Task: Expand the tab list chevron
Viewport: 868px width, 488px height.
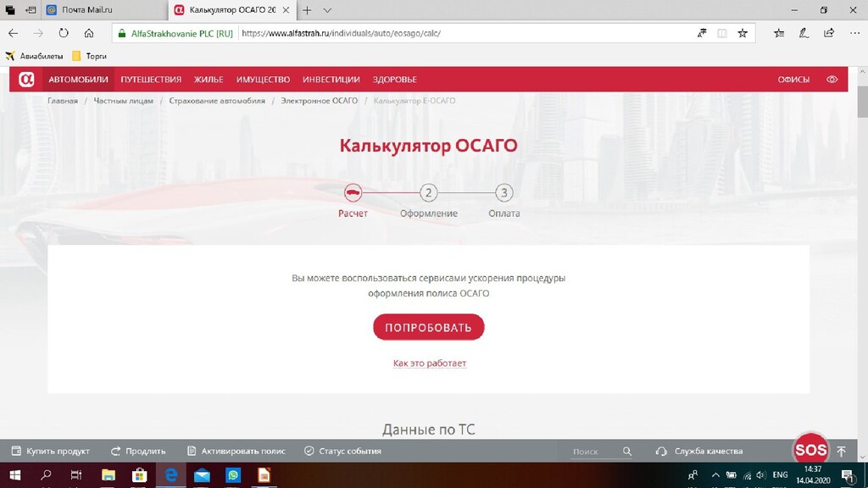Action: click(x=327, y=10)
